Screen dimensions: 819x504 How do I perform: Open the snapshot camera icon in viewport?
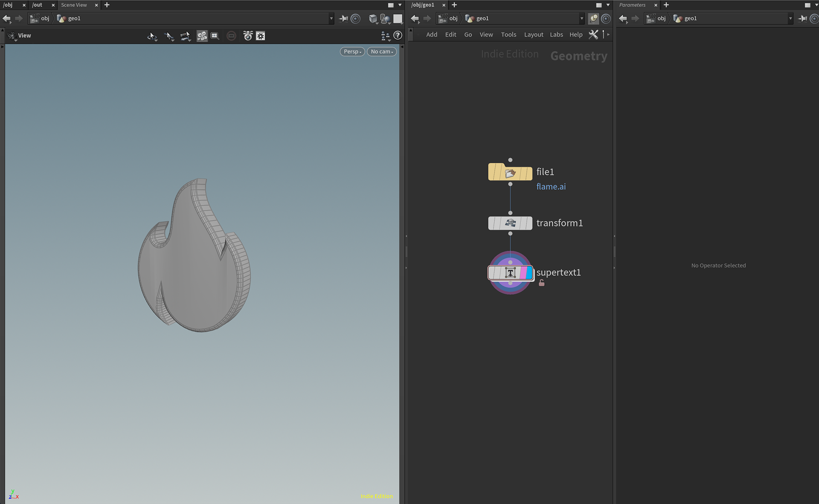tap(248, 36)
